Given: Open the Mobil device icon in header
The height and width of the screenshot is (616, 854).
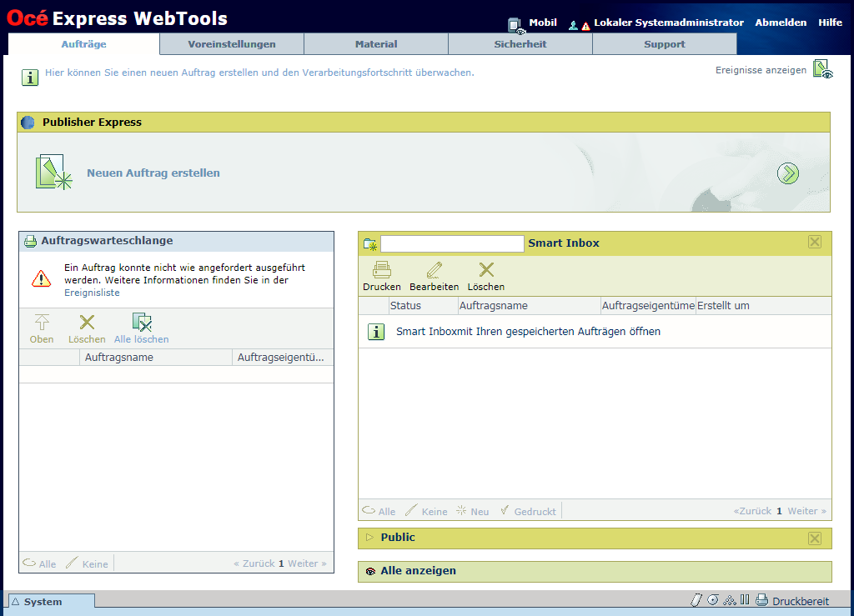Looking at the screenshot, I should 515,25.
